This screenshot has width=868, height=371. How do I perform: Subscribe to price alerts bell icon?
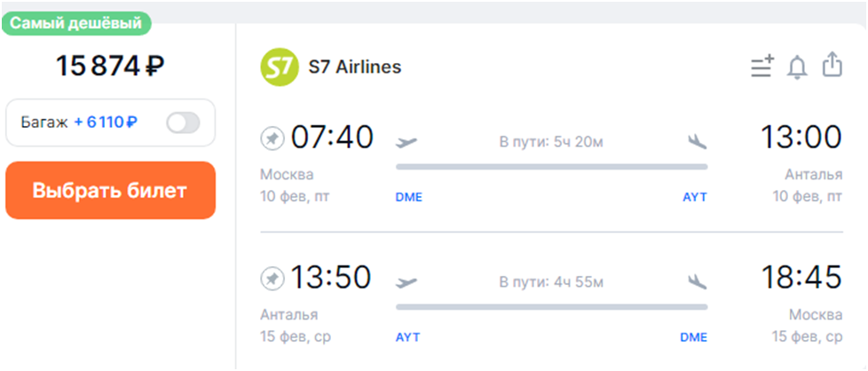tap(797, 67)
